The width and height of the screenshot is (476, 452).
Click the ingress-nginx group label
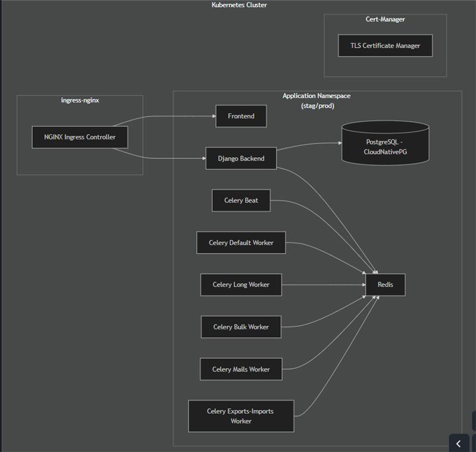(x=80, y=100)
